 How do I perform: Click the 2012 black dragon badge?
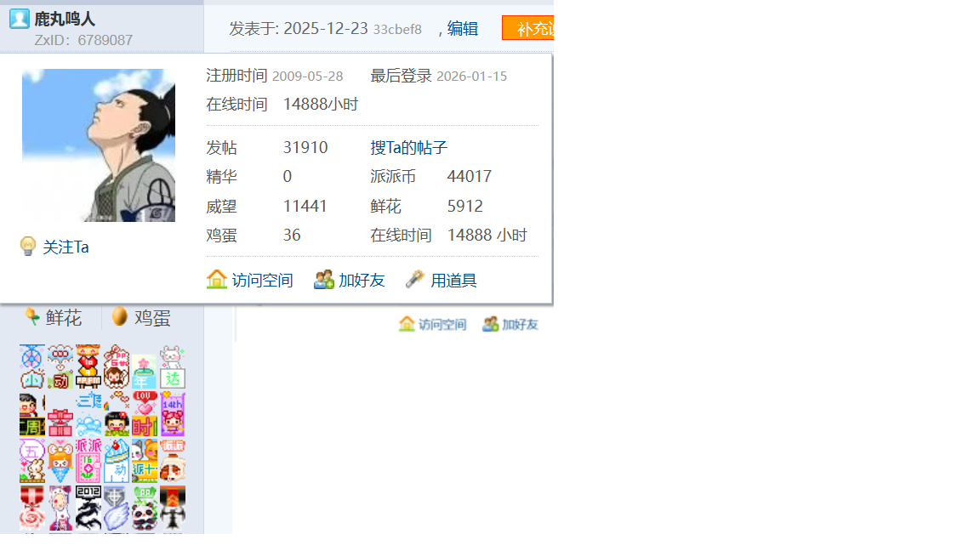(x=88, y=508)
